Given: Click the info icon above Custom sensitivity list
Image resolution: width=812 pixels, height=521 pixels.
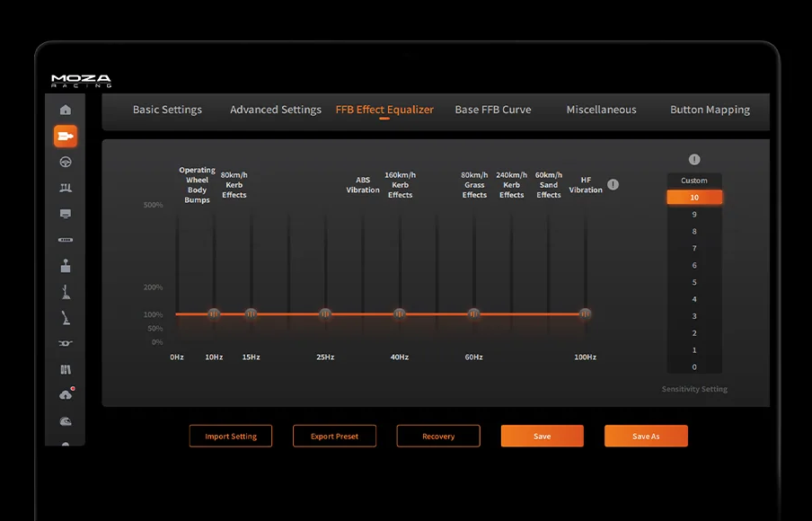Looking at the screenshot, I should pyautogui.click(x=694, y=160).
